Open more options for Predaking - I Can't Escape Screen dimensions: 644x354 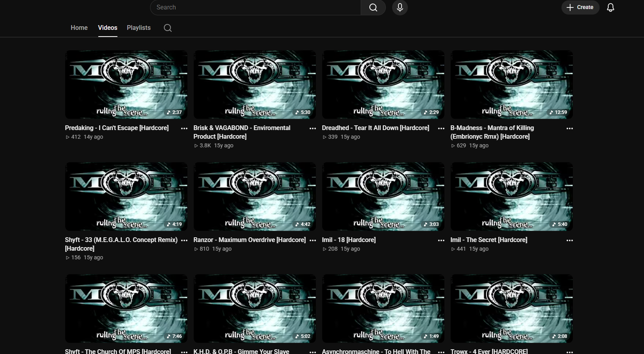pyautogui.click(x=184, y=128)
